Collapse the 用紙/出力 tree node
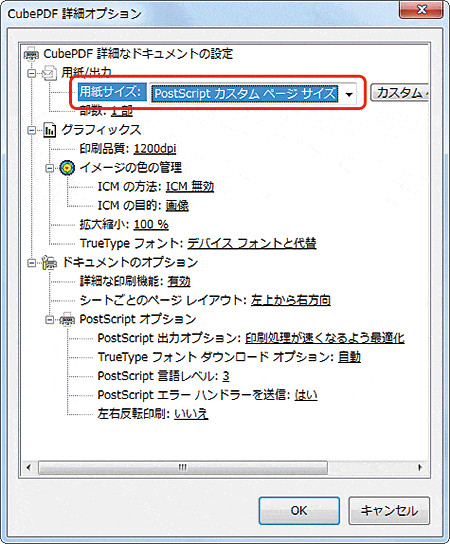This screenshot has height=544, width=450. 32,74
